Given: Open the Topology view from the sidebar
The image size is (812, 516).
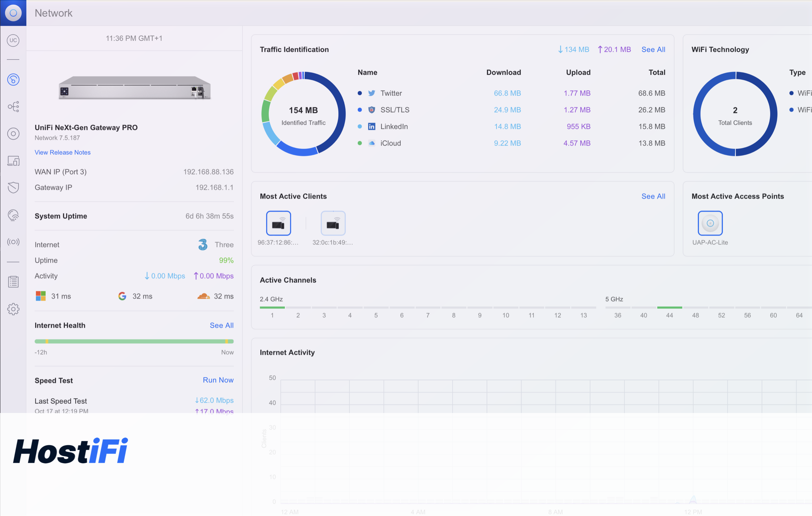Looking at the screenshot, I should tap(13, 107).
